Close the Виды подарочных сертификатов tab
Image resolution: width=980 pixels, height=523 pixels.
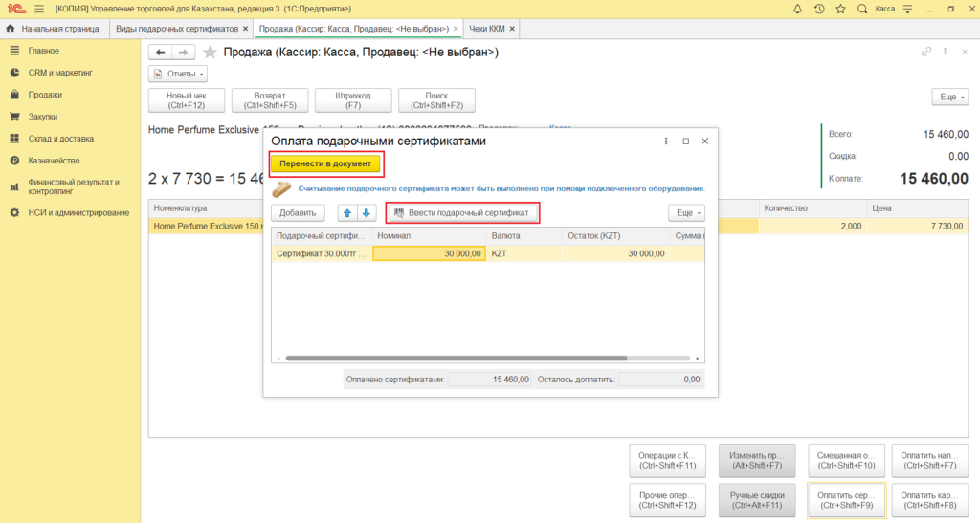point(246,29)
